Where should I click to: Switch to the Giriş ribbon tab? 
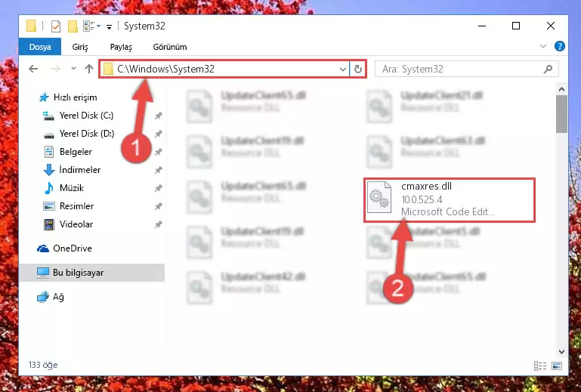coord(80,47)
